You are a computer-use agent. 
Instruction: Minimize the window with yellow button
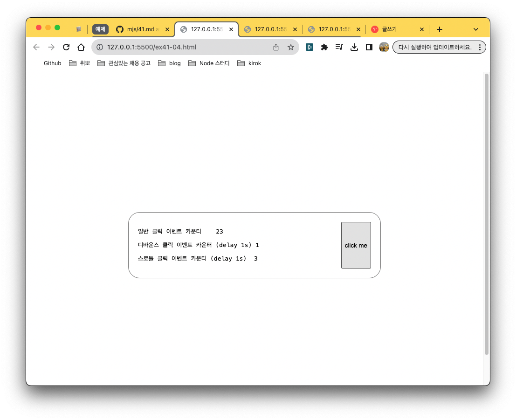[48, 28]
